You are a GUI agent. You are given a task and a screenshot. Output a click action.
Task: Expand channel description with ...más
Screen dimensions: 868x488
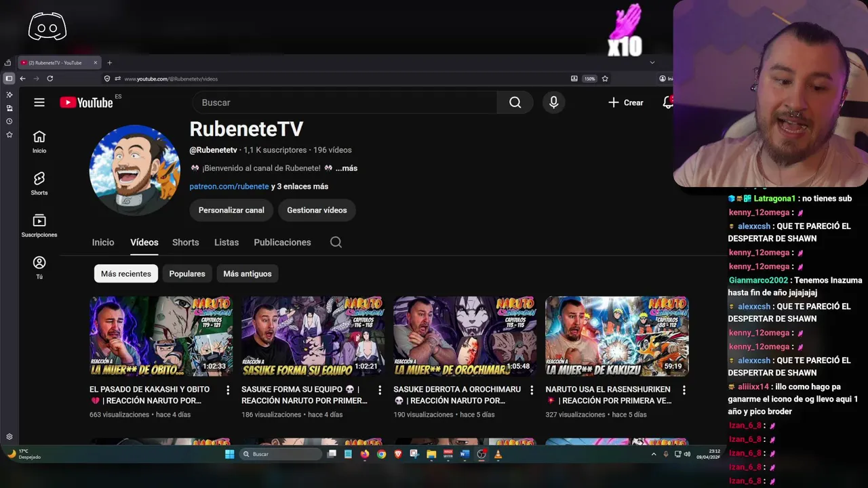347,168
